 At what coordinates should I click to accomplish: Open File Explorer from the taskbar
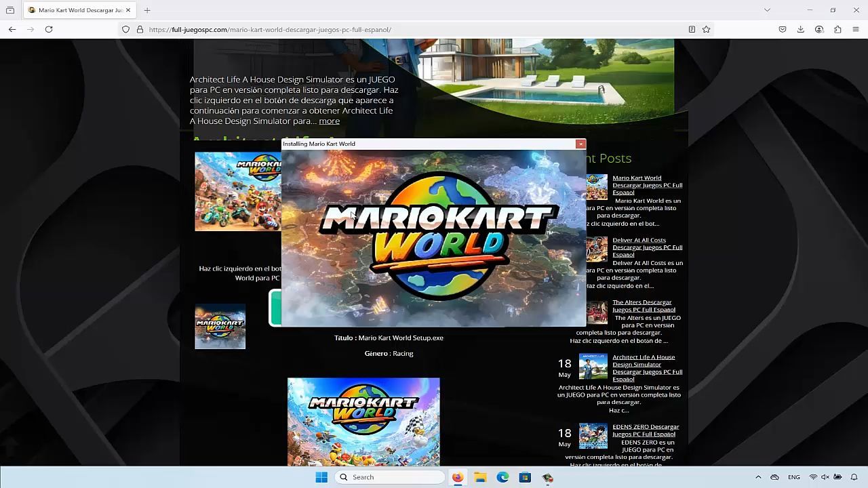click(480, 477)
